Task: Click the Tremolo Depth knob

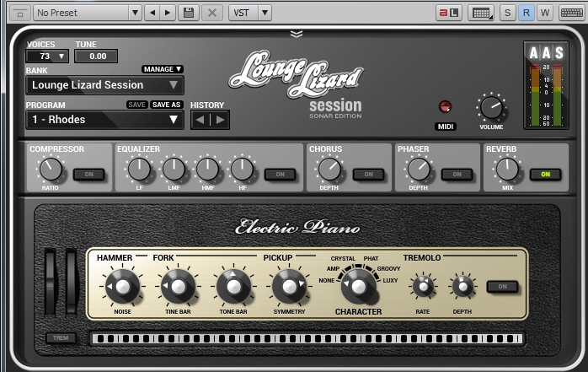Action: coord(462,287)
